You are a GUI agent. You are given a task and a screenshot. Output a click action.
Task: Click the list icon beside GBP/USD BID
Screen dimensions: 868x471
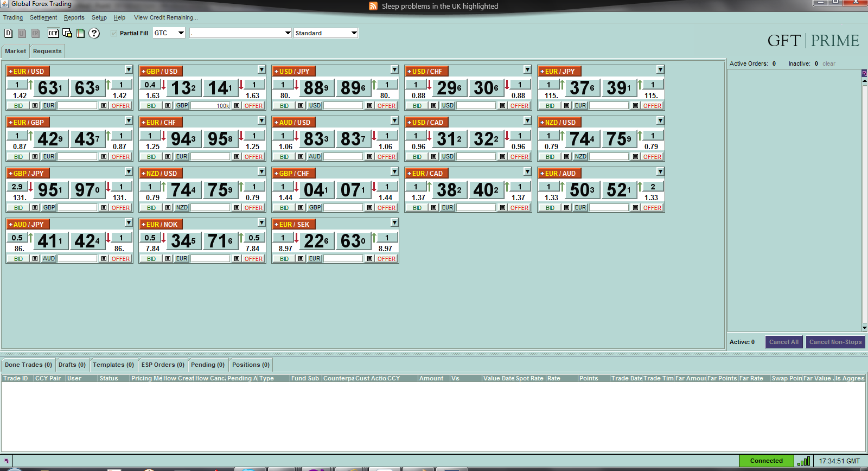click(168, 106)
